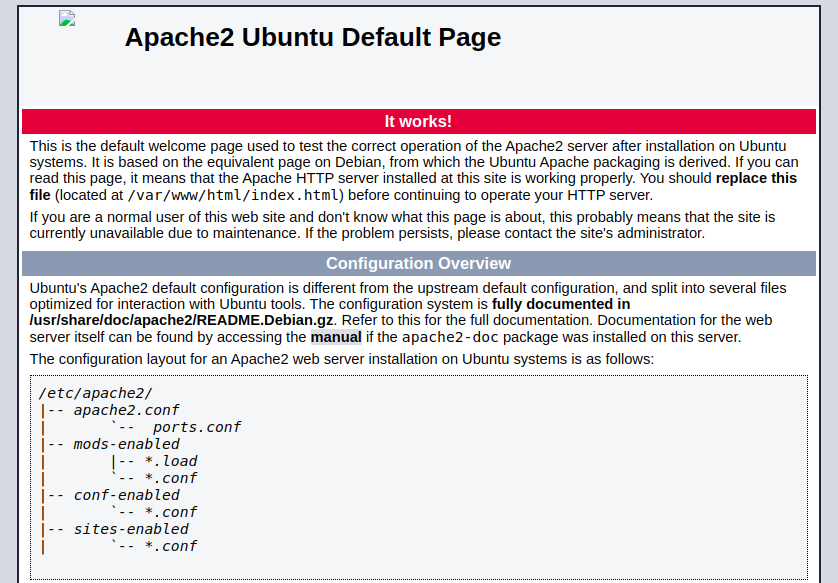Image resolution: width=838 pixels, height=583 pixels.
Task: Click the apache2-doc package name
Action: [x=450, y=337]
